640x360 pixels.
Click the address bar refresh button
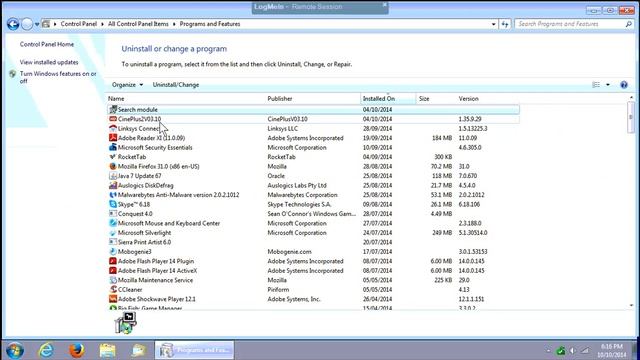pyautogui.click(x=505, y=24)
